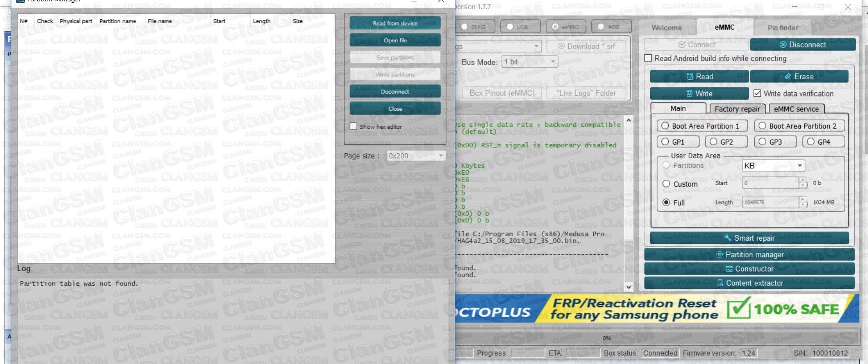
Task: Disconnect in Partition Manager window
Action: (x=395, y=91)
